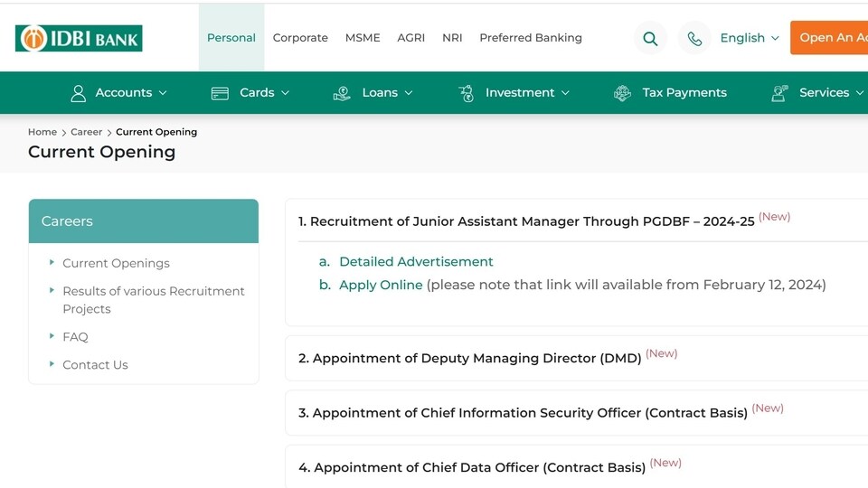The image size is (868, 488).
Task: Open Contact Us in Careers sidebar
Action: point(95,365)
